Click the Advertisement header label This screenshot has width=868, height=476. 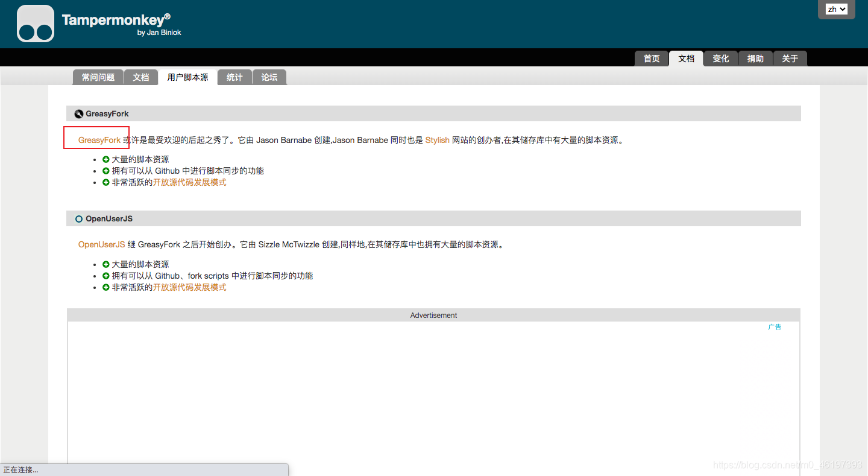click(433, 316)
